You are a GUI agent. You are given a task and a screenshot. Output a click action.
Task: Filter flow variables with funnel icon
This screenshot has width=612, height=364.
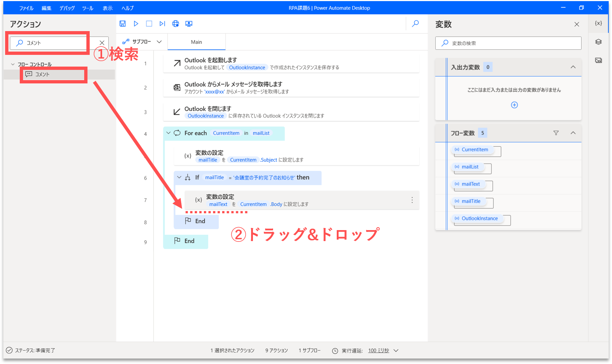click(556, 133)
